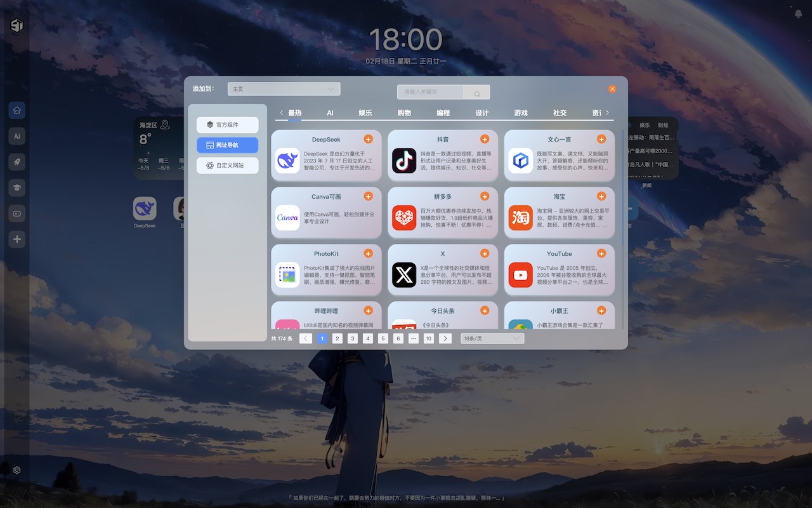Click the 文心一言 hexagon logo icon
The image size is (812, 508).
click(x=521, y=161)
